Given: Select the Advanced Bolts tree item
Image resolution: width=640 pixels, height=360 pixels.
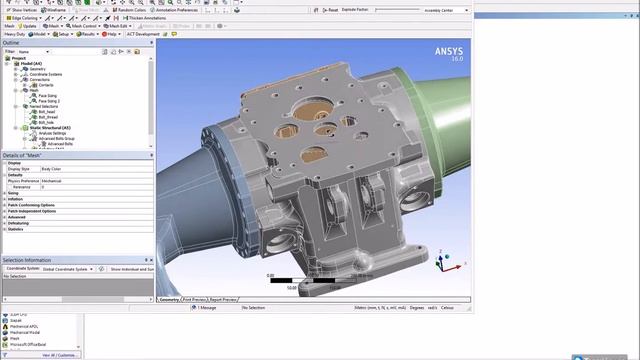Looking at the screenshot, I should tap(60, 144).
